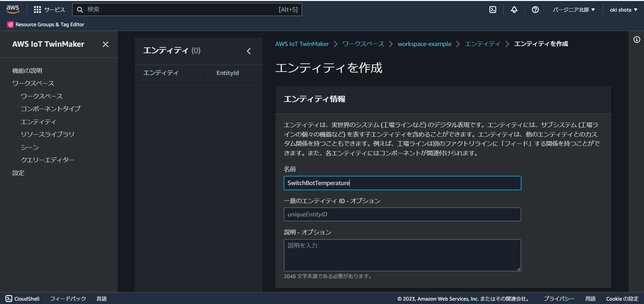Open 機能の説明 in the sidebar
Image resolution: width=644 pixels, height=304 pixels.
(x=27, y=71)
